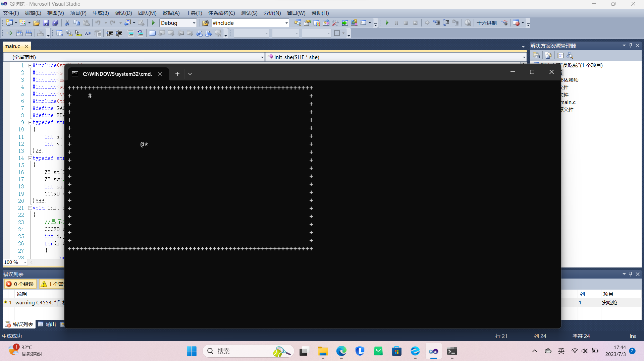Click Show All Files icon in Solution Explorer
This screenshot has width=644, height=361.
pyautogui.click(x=548, y=55)
